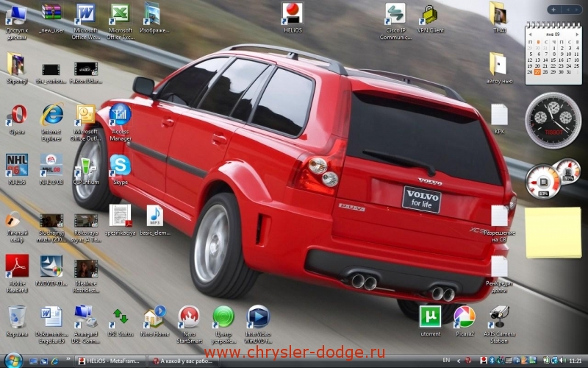This screenshot has height=368, width=588.
Task: Open the Internet Explorer desktop shortcut
Action: pyautogui.click(x=51, y=116)
